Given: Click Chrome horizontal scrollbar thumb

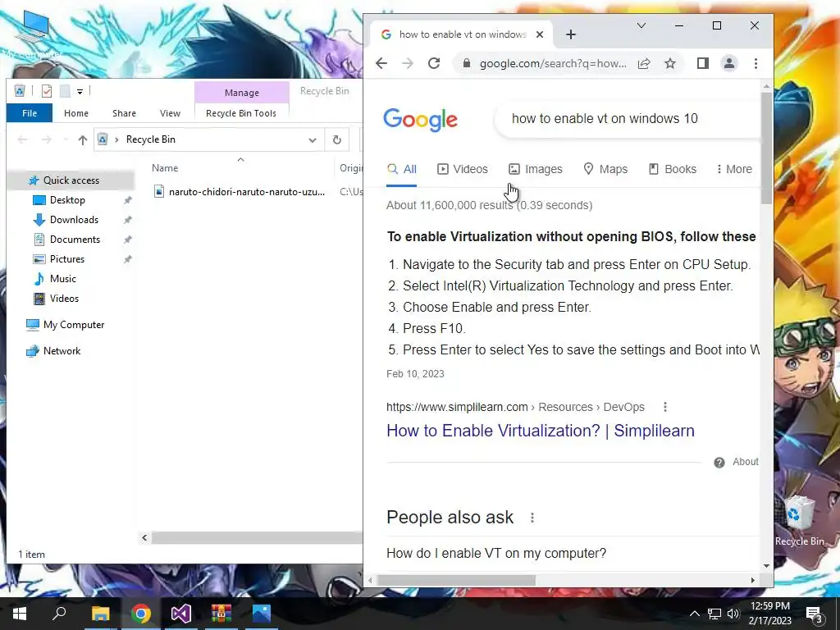Looking at the screenshot, I should [456, 580].
